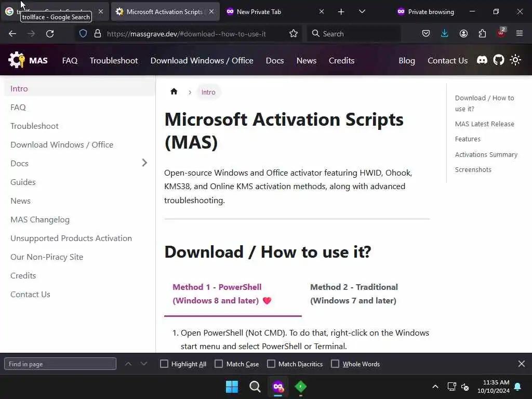
Task: Jump to Activations Summary section
Action: [486, 154]
